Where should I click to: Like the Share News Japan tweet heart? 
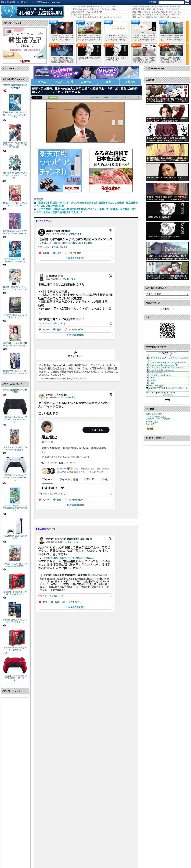pyautogui.click(x=40, y=253)
